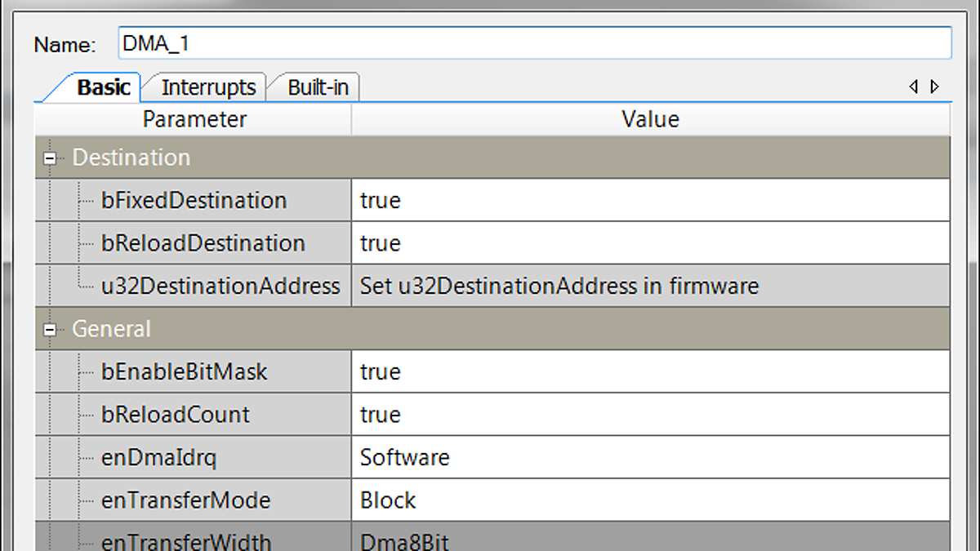Screen dimensions: 980x551
Task: Collapse the General parameter group
Action: click(x=51, y=328)
